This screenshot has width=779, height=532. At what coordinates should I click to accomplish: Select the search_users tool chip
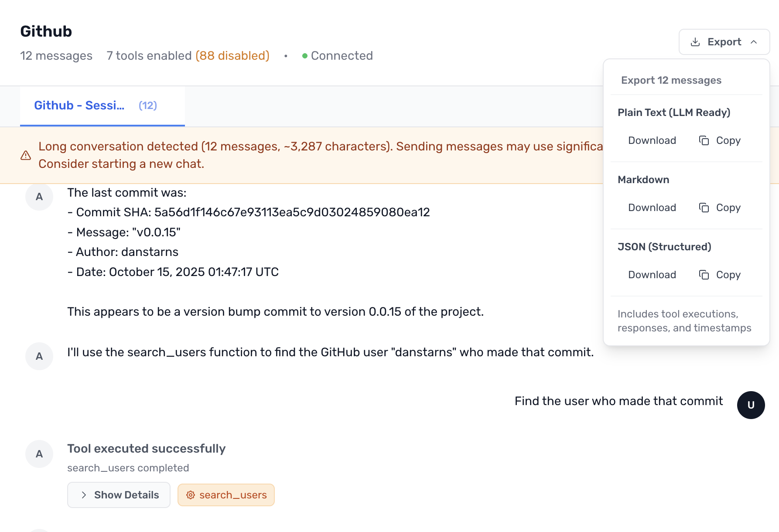tap(226, 495)
